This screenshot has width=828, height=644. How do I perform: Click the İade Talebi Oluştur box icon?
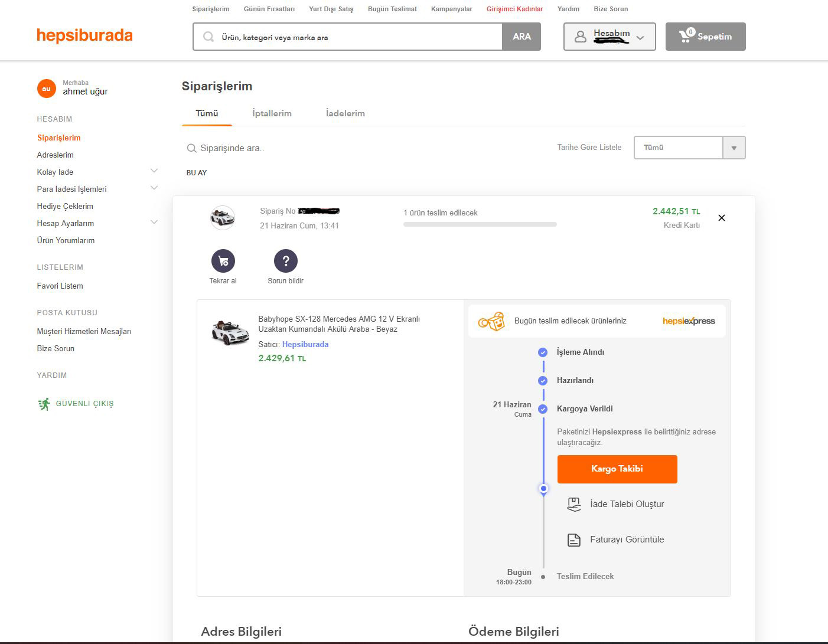click(574, 504)
